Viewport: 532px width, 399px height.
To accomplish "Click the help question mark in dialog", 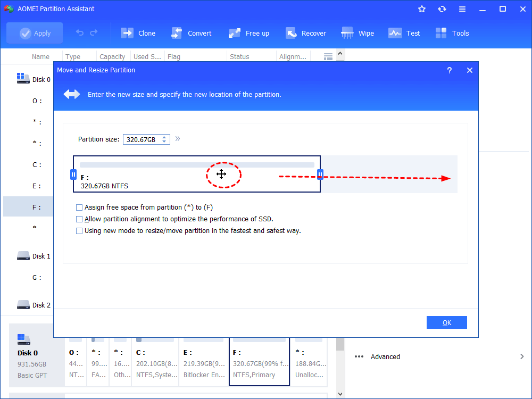I will pyautogui.click(x=450, y=70).
